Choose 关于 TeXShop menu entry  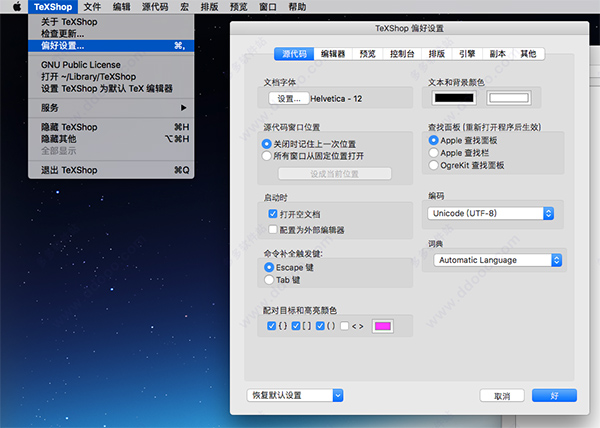click(111, 22)
